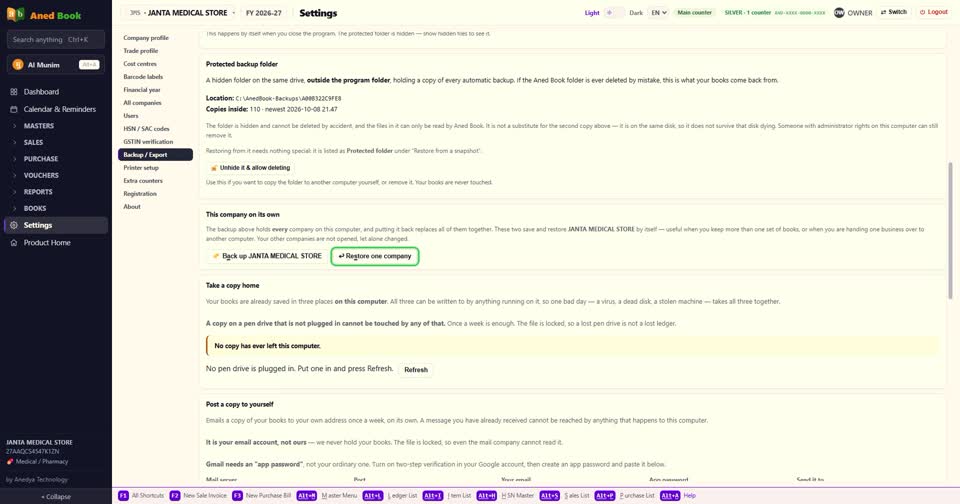960x504 pixels.
Task: Click SILVER - 1 counter licence label
Action: [747, 12]
